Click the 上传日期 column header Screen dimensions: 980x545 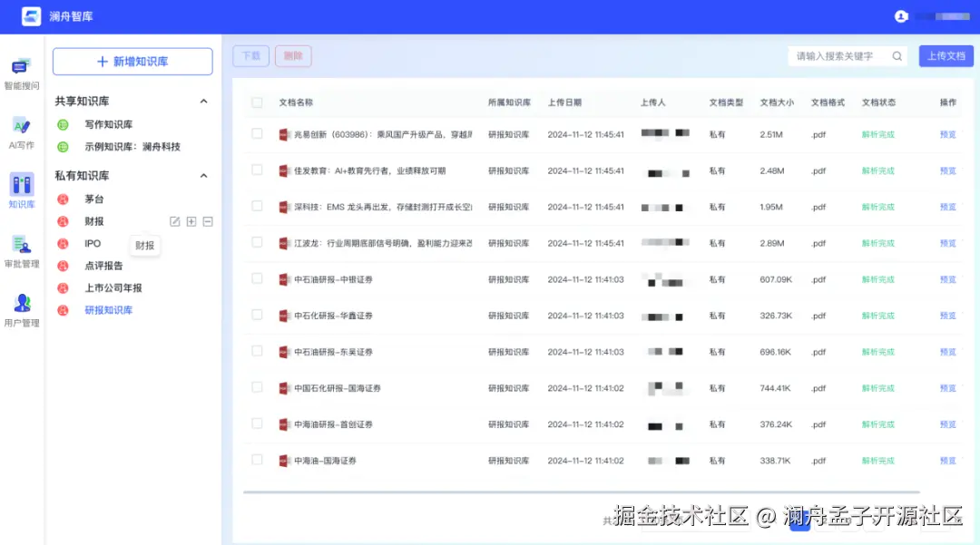pyautogui.click(x=564, y=102)
